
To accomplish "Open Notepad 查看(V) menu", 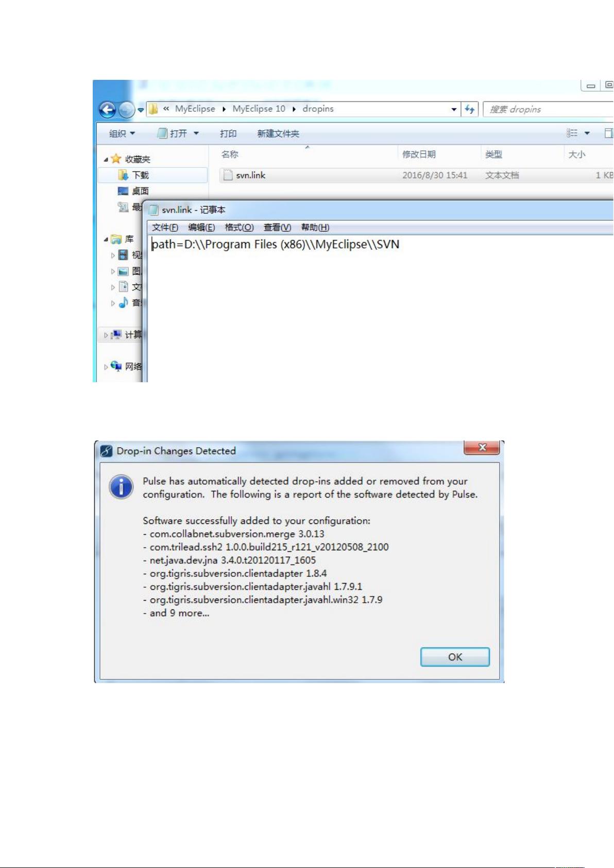I will pos(277,227).
